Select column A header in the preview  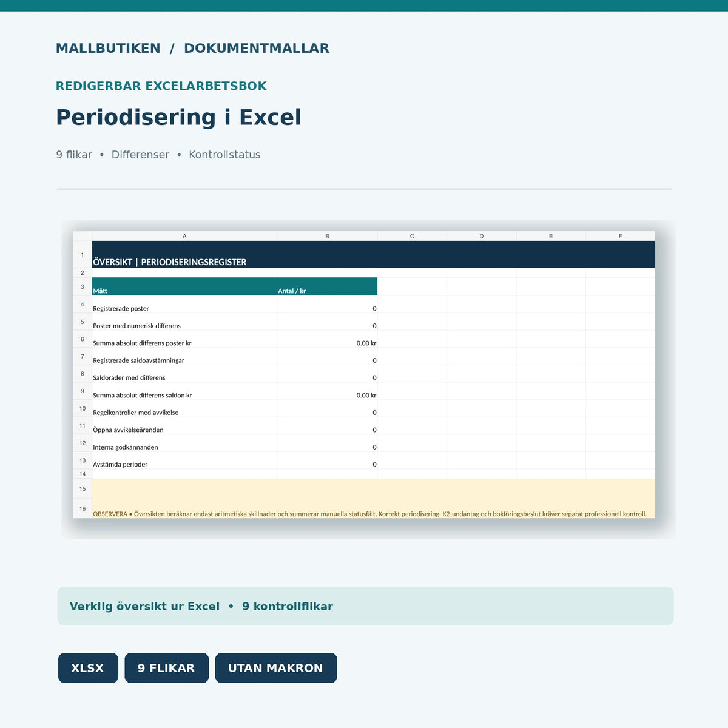pos(184,236)
